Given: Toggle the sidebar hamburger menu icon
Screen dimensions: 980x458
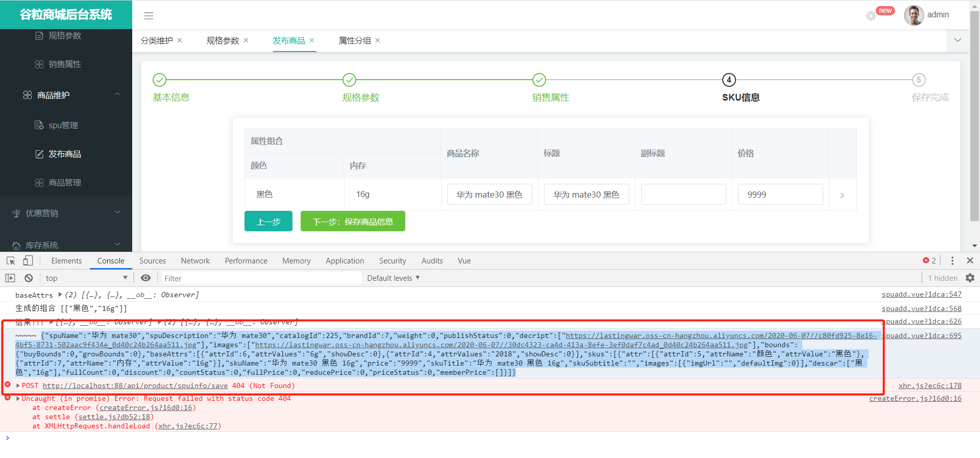Looking at the screenshot, I should [149, 16].
